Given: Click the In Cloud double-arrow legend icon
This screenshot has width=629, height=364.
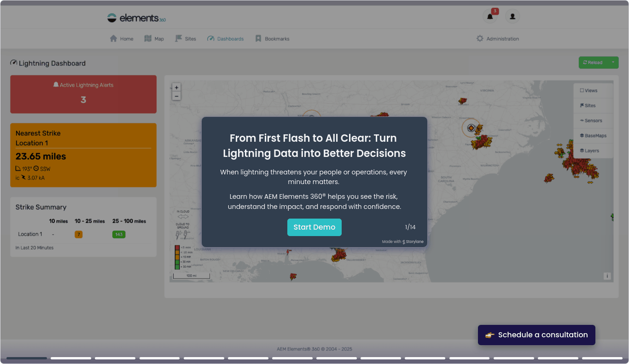Looking at the screenshot, I should tap(183, 216).
